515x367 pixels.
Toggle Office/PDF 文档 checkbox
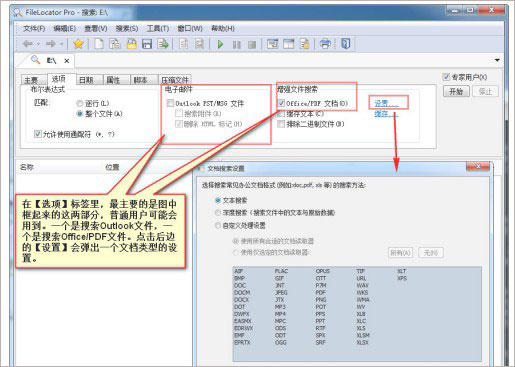coord(281,103)
